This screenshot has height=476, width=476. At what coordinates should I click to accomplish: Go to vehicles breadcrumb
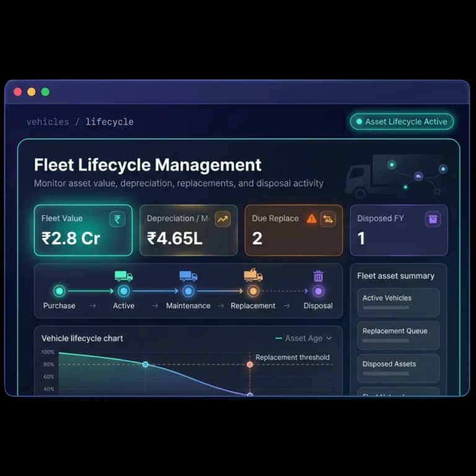48,122
